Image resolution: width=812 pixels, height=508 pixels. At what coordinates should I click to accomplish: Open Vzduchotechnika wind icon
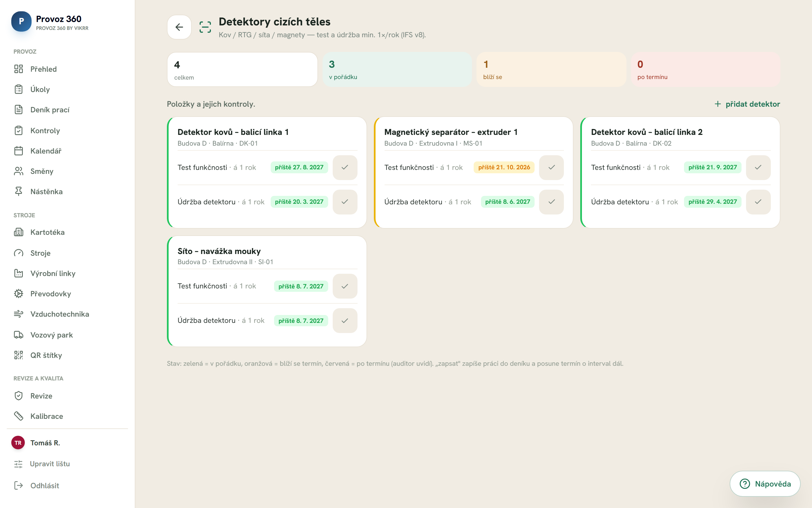18,314
